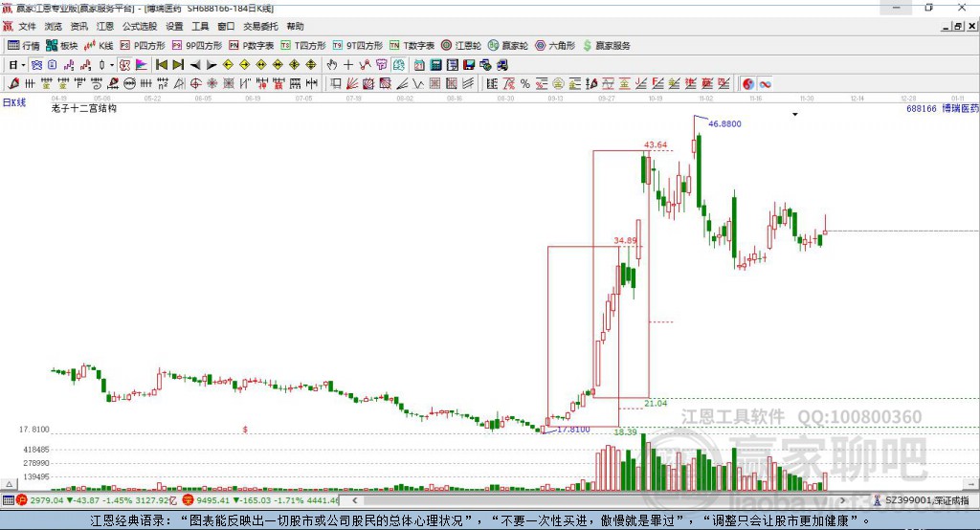980x530 pixels.
Task: Click the small black dropdown triangle on chart
Action: tap(795, 115)
